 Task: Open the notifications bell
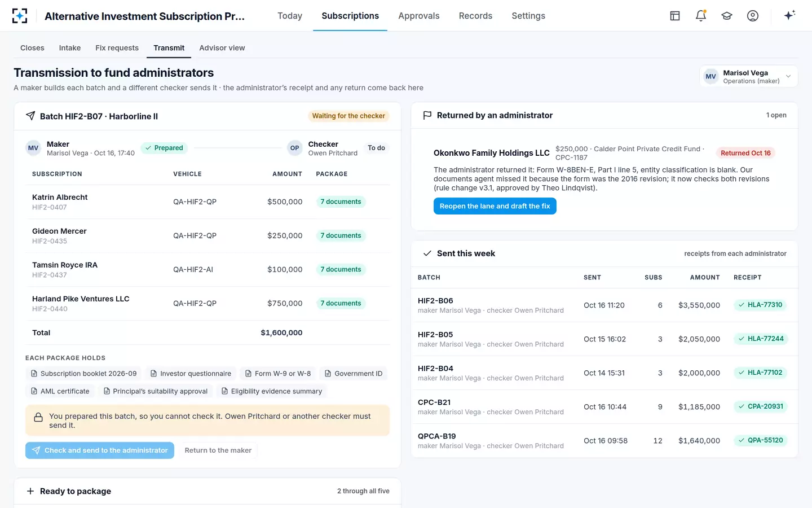click(701, 16)
